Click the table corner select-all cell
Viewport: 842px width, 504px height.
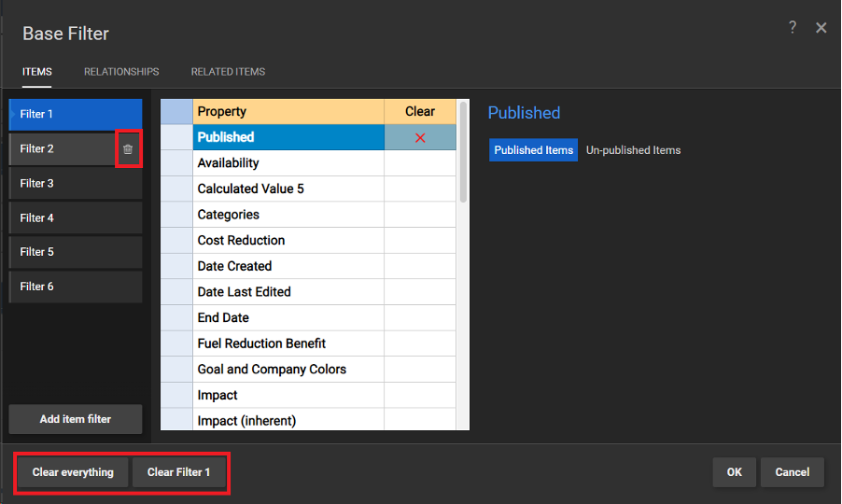[176, 111]
